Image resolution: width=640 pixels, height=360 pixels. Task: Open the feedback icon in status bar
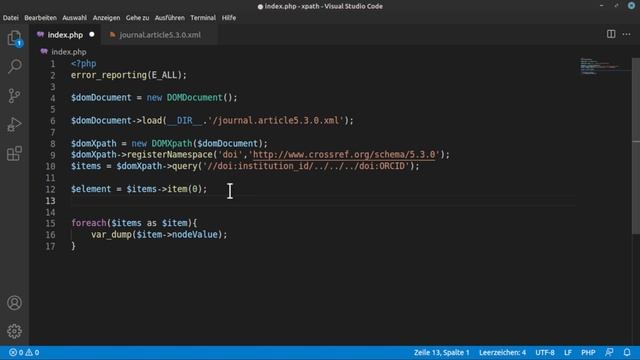coord(609,352)
